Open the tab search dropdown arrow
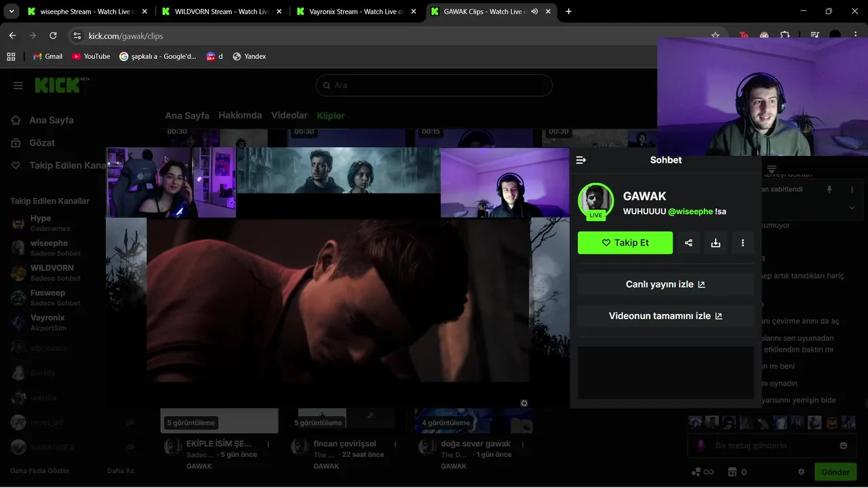Viewport: 868px width, 488px height. click(x=12, y=12)
